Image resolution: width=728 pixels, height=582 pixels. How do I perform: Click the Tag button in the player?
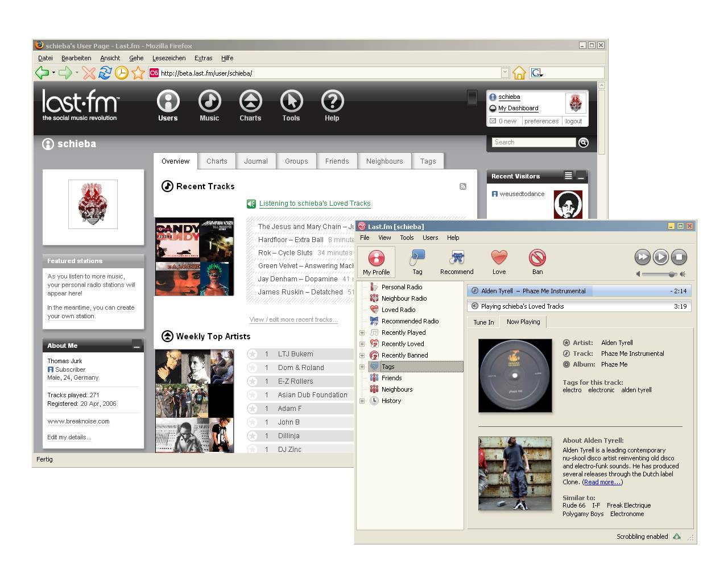click(417, 262)
